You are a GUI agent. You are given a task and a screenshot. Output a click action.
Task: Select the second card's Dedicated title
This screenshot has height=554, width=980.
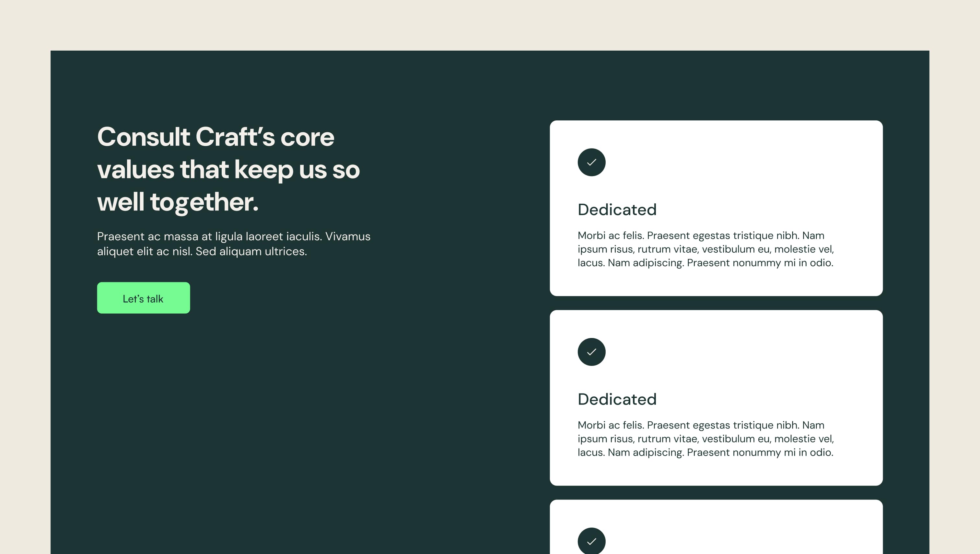point(617,399)
